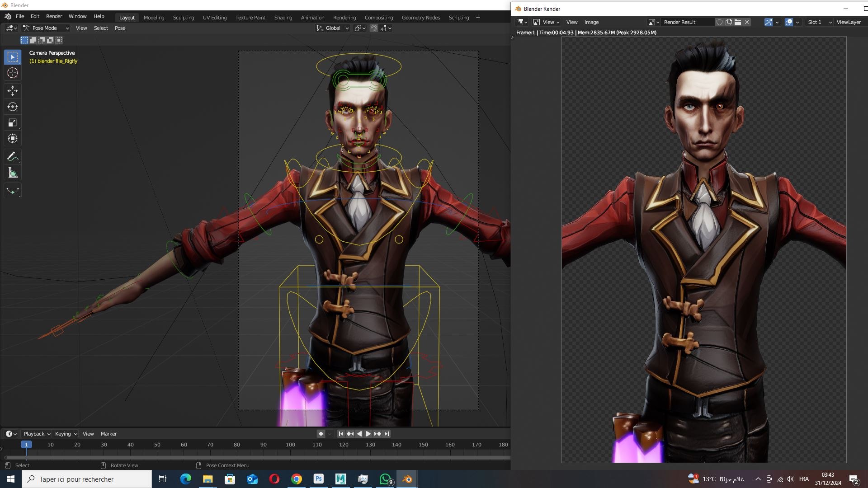
Task: Switch to the Sculpting workspace tab
Action: [x=184, y=18]
